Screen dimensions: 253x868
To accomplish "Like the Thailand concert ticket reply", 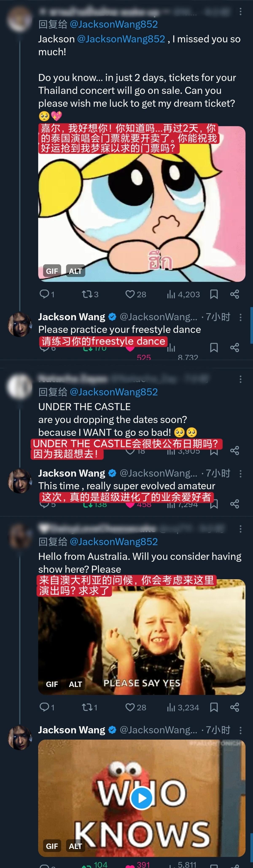I will 135,294.
